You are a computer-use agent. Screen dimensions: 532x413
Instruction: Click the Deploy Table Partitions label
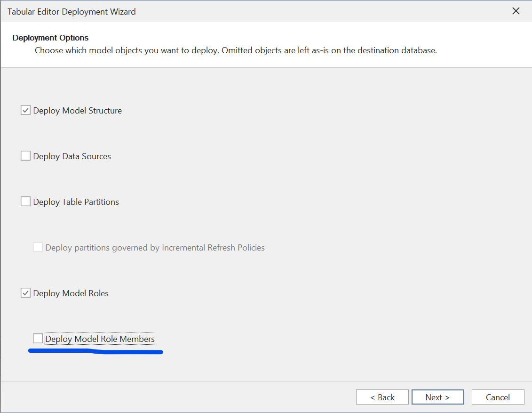click(75, 202)
